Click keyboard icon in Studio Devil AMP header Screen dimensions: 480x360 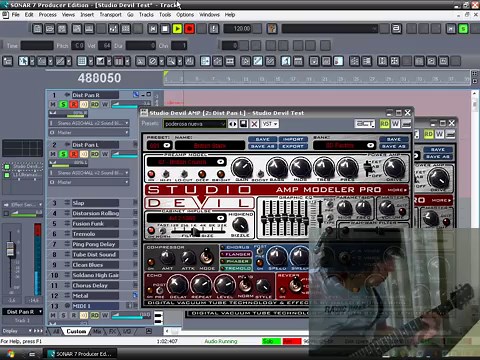pyautogui.click(x=406, y=124)
